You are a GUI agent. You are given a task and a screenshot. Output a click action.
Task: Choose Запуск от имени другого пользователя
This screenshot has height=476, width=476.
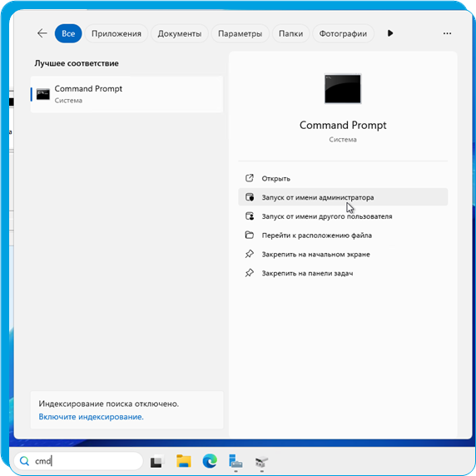click(343, 216)
